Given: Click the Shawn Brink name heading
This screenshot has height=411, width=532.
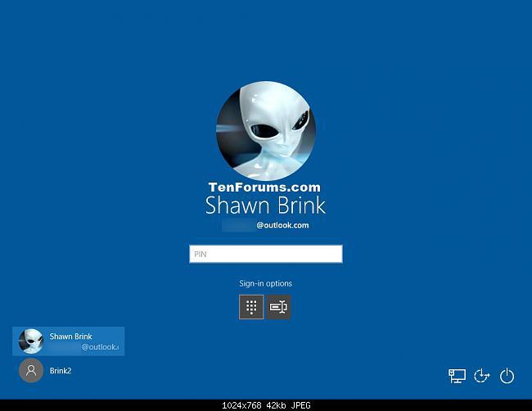Looking at the screenshot, I should pos(265,205).
